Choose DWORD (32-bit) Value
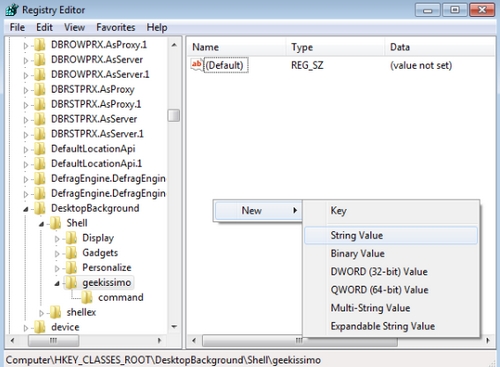Screen dimensions: 500x367 (391, 272)
